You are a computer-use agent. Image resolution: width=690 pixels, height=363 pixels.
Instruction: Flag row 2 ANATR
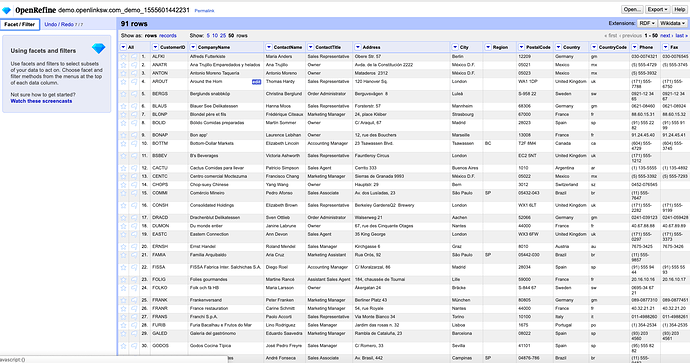133,65
